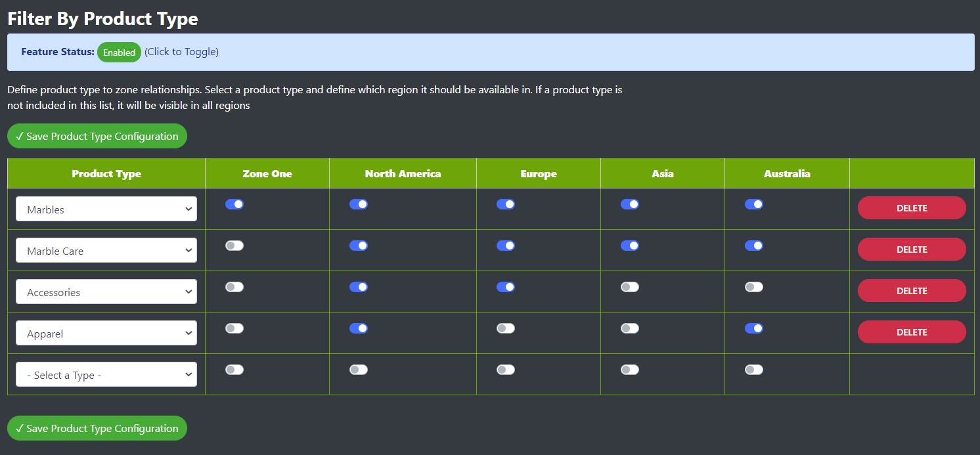Delete the Accessories row

[912, 291]
